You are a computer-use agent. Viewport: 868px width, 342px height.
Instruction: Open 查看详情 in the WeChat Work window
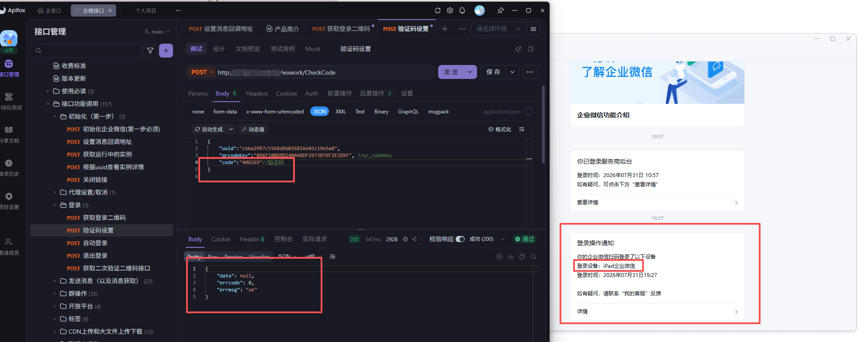tap(657, 202)
